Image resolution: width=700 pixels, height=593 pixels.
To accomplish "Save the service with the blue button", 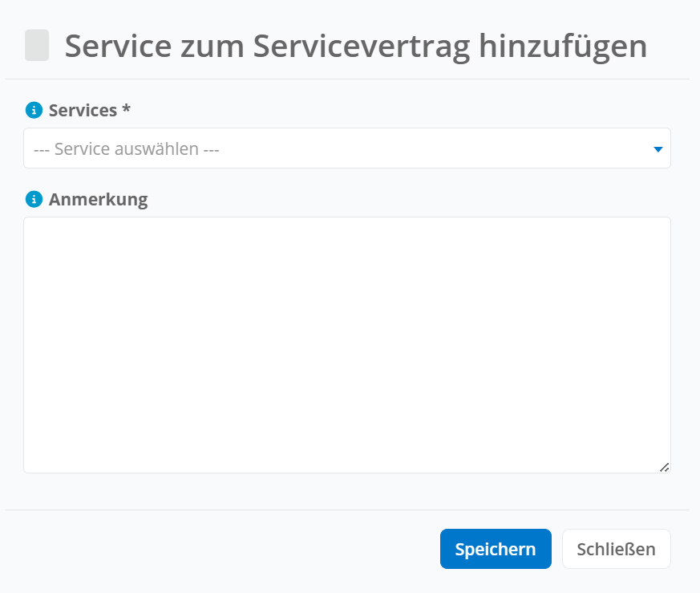I will point(496,549).
